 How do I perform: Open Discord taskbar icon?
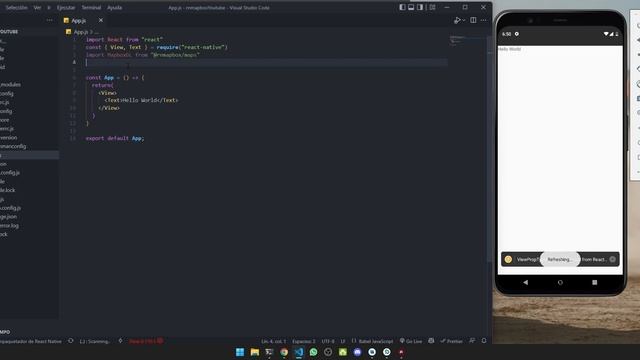point(358,352)
